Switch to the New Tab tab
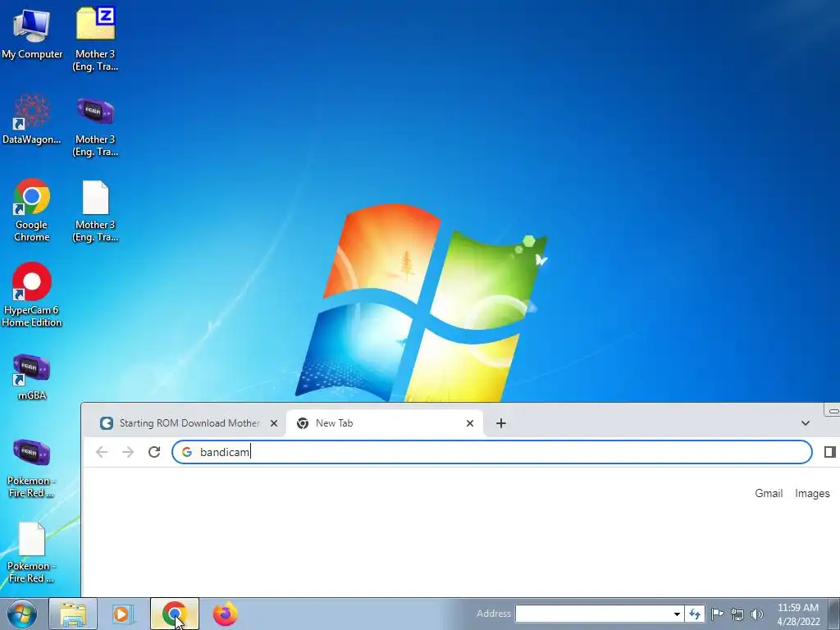840x630 pixels. pos(385,423)
